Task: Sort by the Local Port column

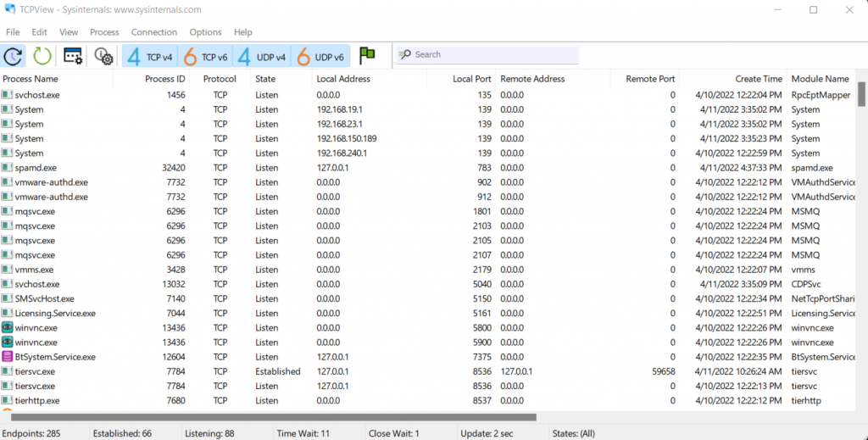Action: point(461,79)
